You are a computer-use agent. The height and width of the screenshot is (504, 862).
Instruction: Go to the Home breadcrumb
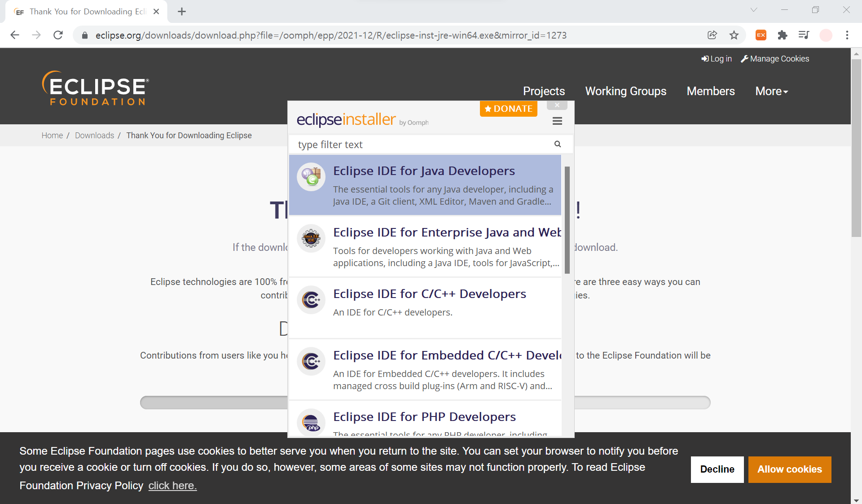tap(52, 136)
